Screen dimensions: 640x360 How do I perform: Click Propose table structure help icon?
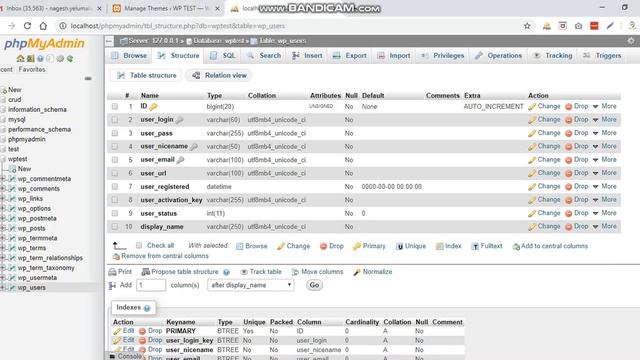coord(226,272)
